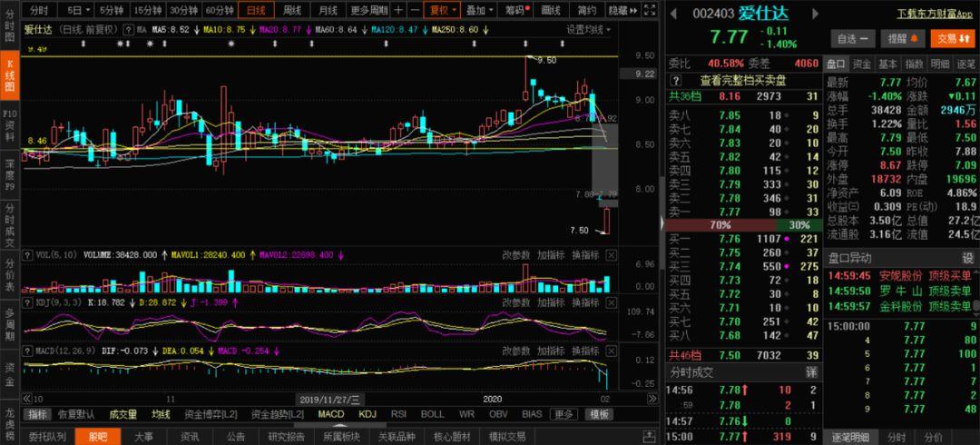Click the 模板 template button
This screenshot has width=980, height=445.
click(599, 414)
